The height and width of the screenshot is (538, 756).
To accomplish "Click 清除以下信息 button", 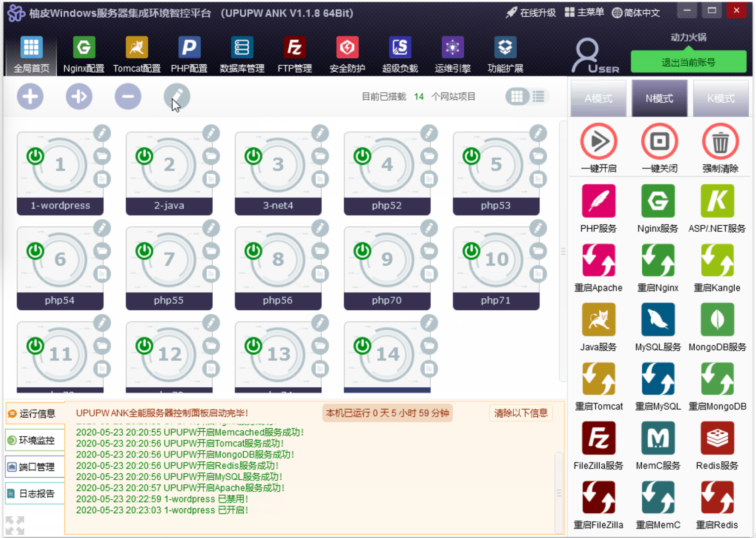I will [521, 413].
